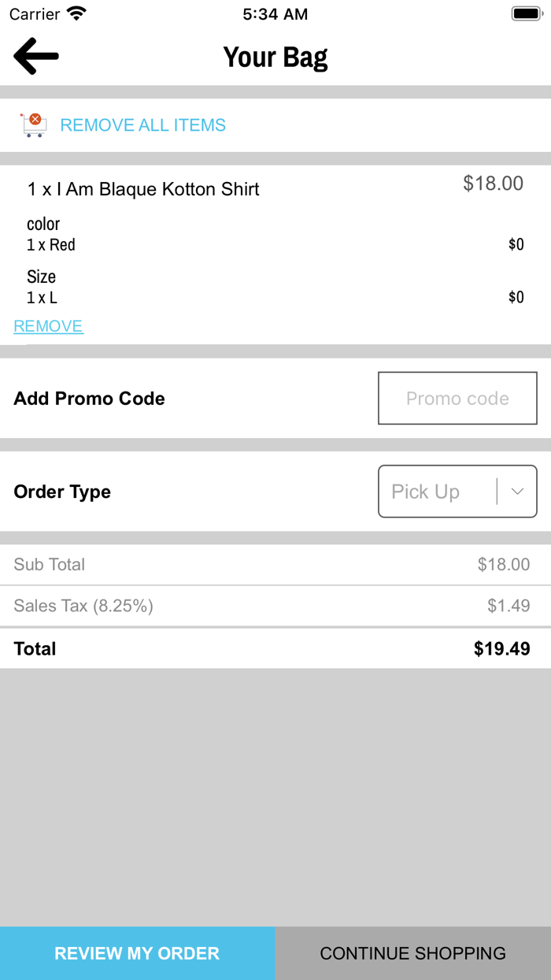Tap the battery status icon
The height and width of the screenshot is (980, 551).
point(524,13)
